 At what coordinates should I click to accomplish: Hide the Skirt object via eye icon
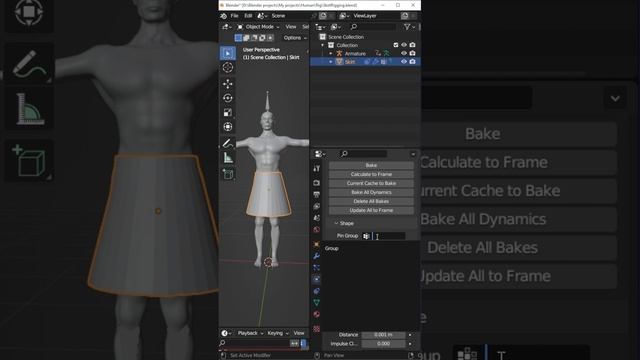(x=404, y=62)
